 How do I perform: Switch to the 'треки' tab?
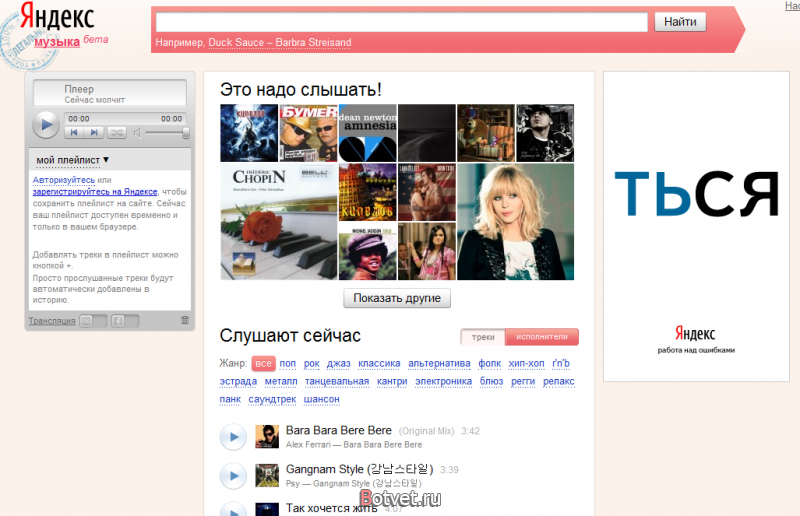[x=483, y=337]
